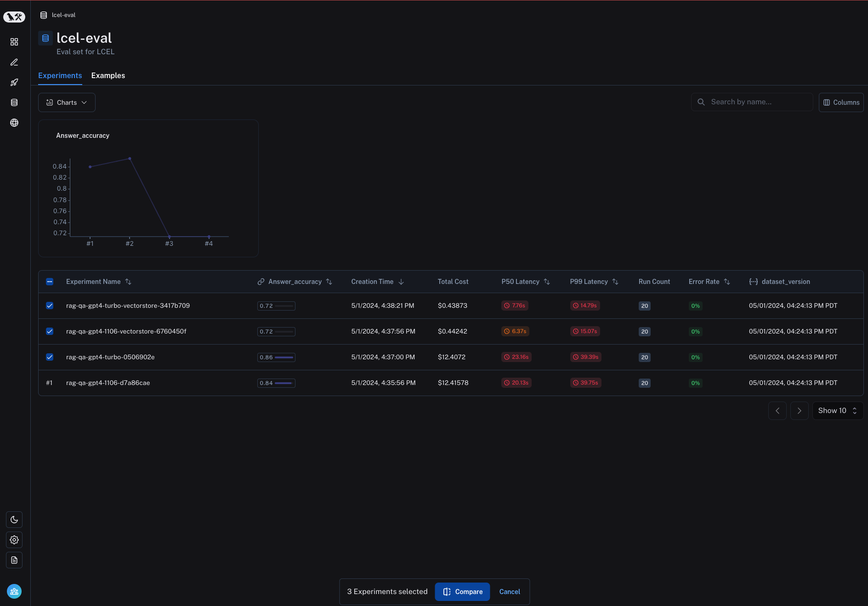Screen dimensions: 868x606
Task: Uncheck the rag-qa-gpt4-1106-vectorstore-6760450f experiment
Action: coord(50,331)
